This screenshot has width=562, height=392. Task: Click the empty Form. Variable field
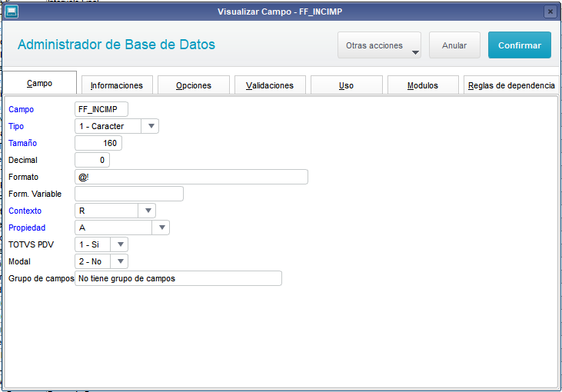[129, 194]
